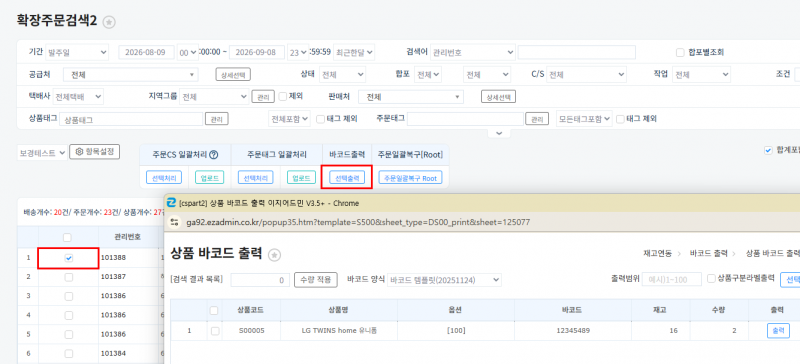Screen dimensions: 800x364
Task: Enable 상품구분라벨출력 option
Action: (711, 278)
